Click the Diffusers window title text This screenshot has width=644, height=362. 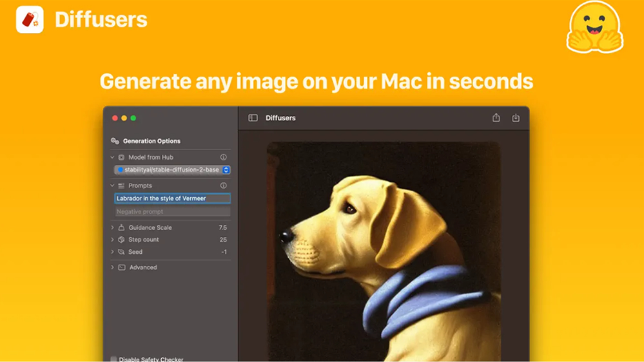coord(280,118)
